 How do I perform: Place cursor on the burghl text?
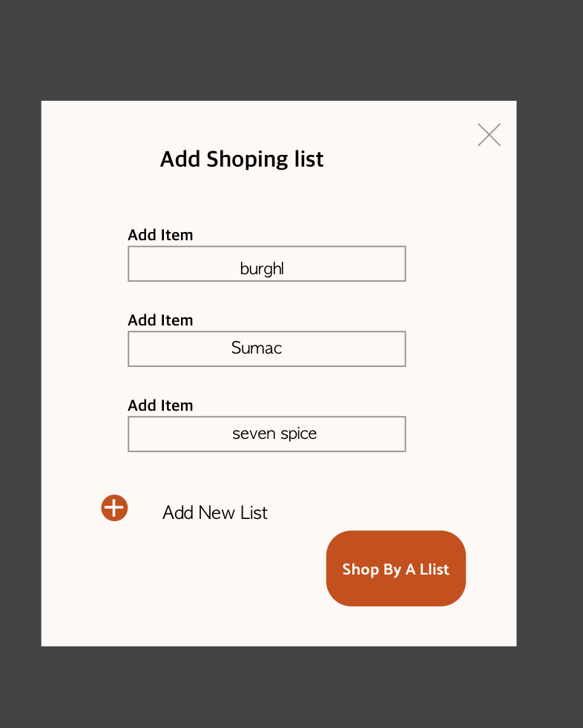[x=262, y=268]
